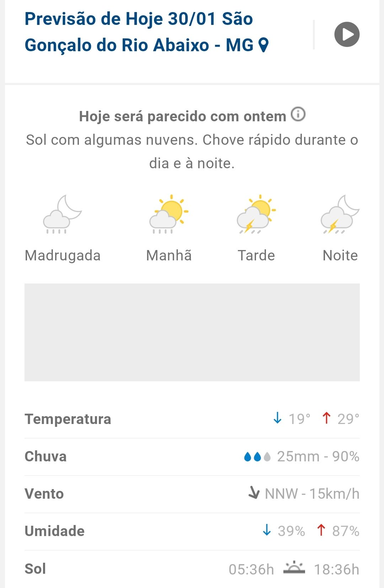Image resolution: width=384 pixels, height=588 pixels.
Task: Tap the Manhã period label
Action: 169,255
